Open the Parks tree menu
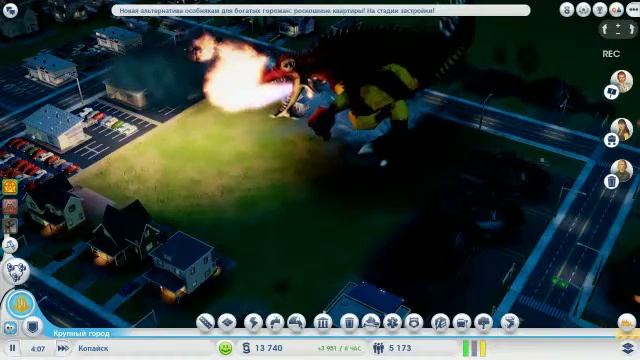 point(483,322)
